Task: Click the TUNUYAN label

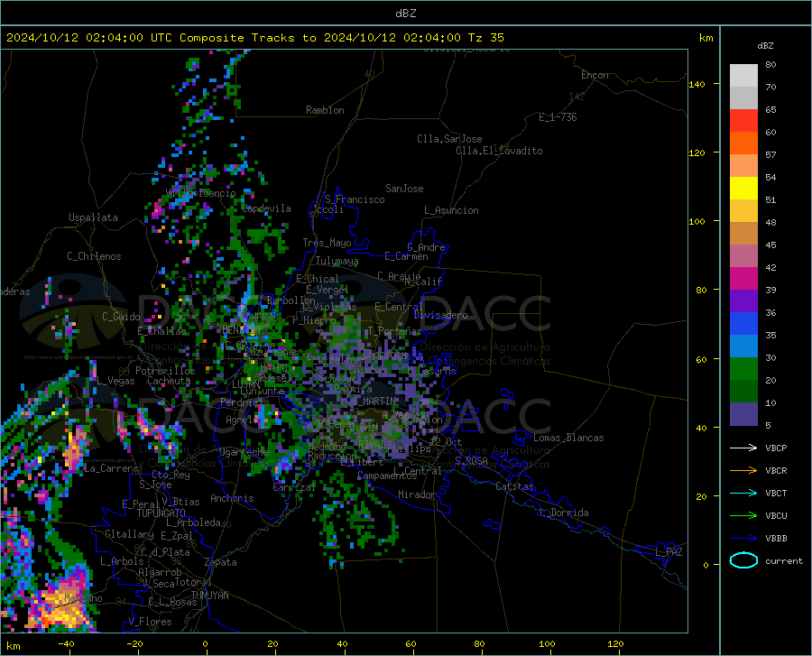Action: point(209,596)
